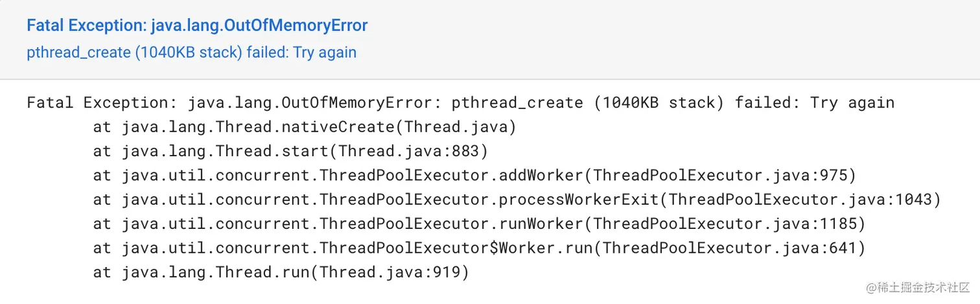The height and width of the screenshot is (304, 980).
Task: Select the Thread.run(Thread.java:919) frame
Action: 281,272
